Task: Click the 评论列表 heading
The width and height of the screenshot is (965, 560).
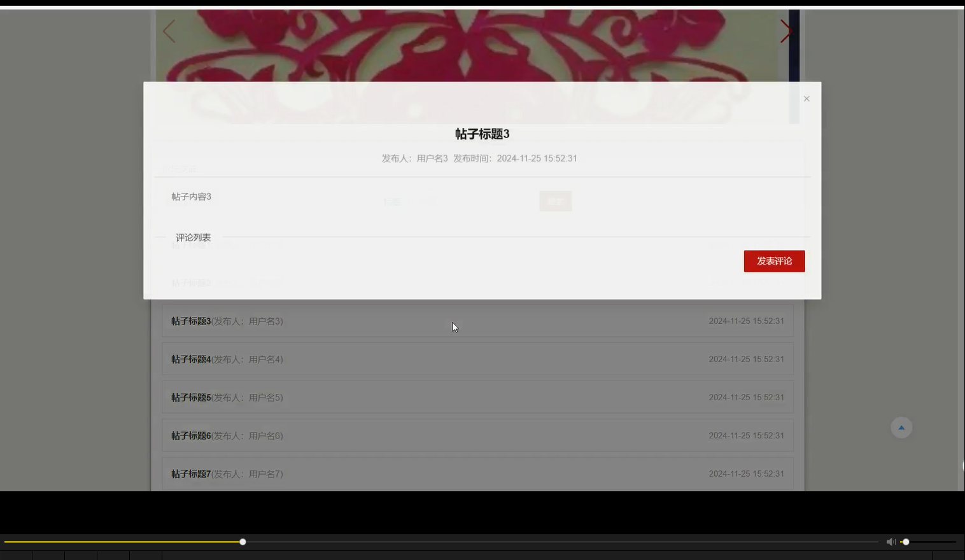Action: point(193,237)
